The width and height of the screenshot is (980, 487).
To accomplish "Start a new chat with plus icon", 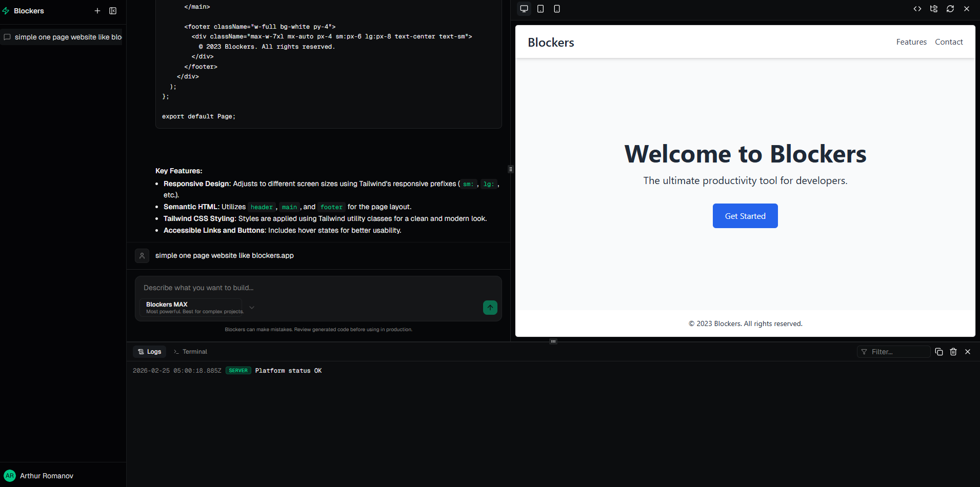I will click(x=97, y=11).
